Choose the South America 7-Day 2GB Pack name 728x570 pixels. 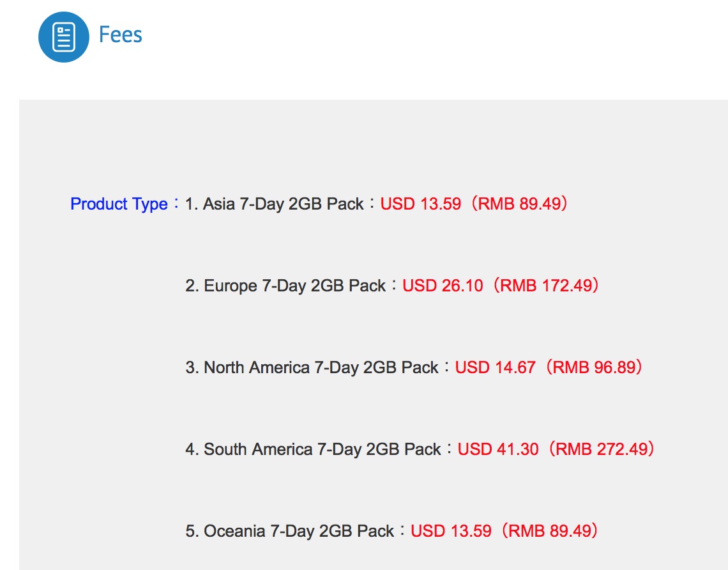(x=322, y=449)
